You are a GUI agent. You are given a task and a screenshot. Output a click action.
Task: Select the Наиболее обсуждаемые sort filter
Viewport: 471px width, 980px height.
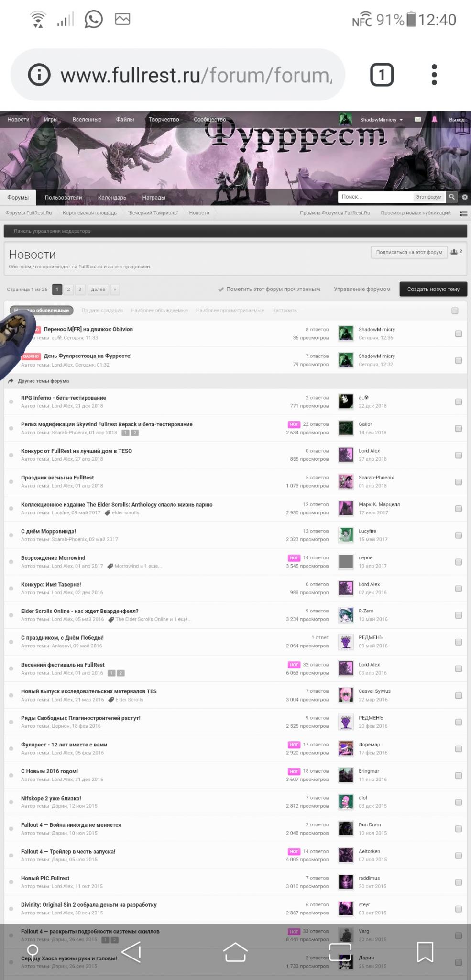pyautogui.click(x=159, y=310)
